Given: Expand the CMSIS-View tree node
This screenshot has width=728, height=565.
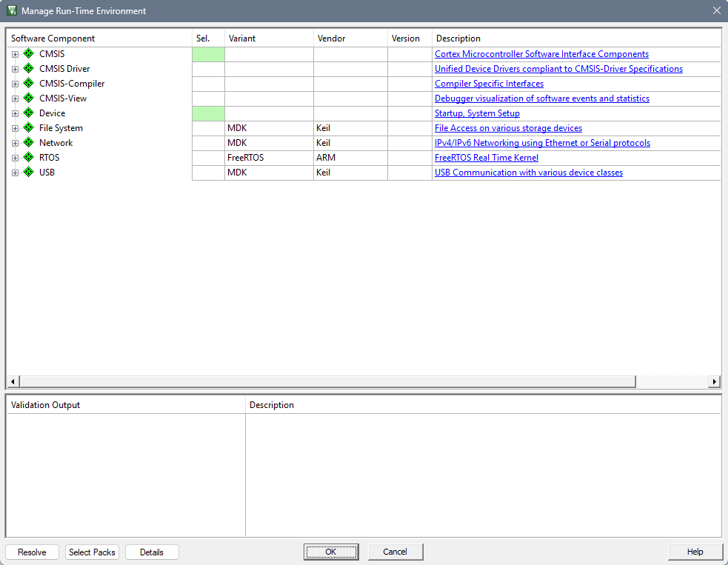Looking at the screenshot, I should pyautogui.click(x=16, y=99).
